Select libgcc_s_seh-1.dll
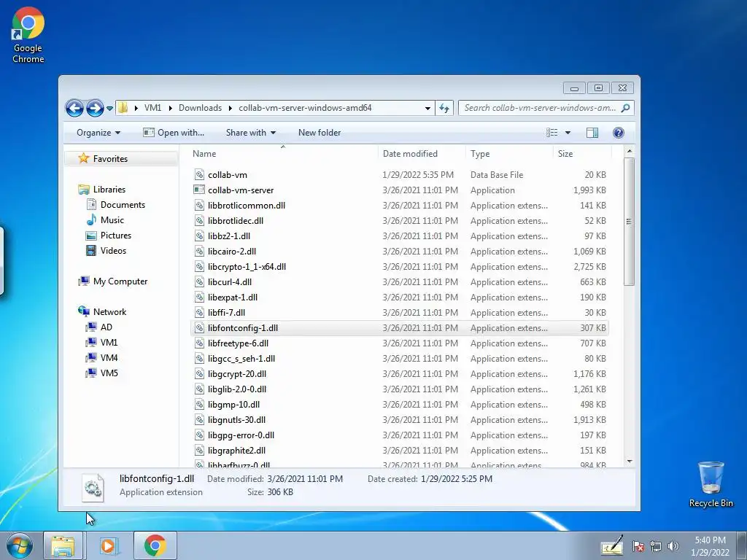 tap(399, 359)
